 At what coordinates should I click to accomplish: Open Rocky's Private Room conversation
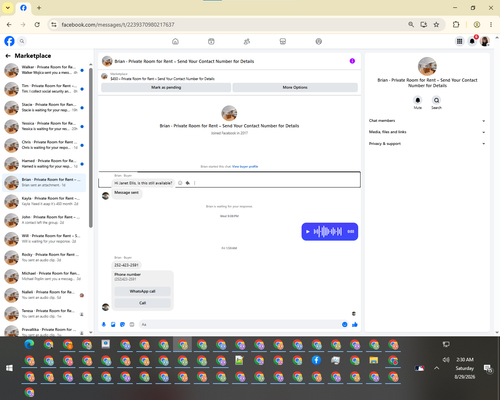(44, 257)
